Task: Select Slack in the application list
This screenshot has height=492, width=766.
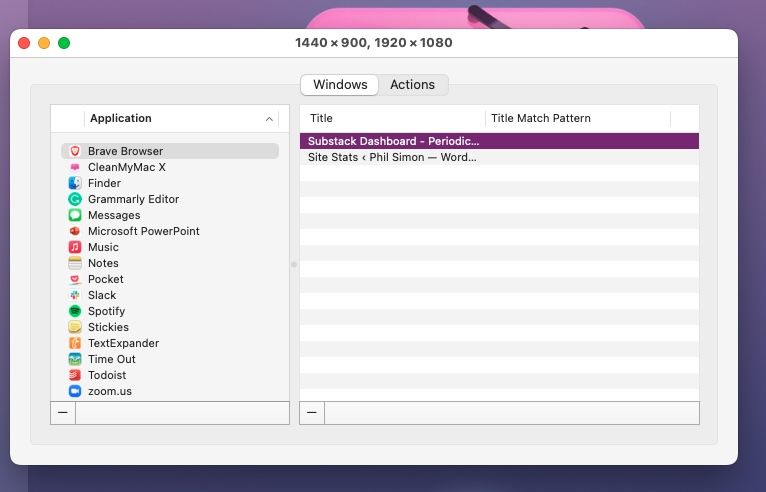Action: [102, 295]
